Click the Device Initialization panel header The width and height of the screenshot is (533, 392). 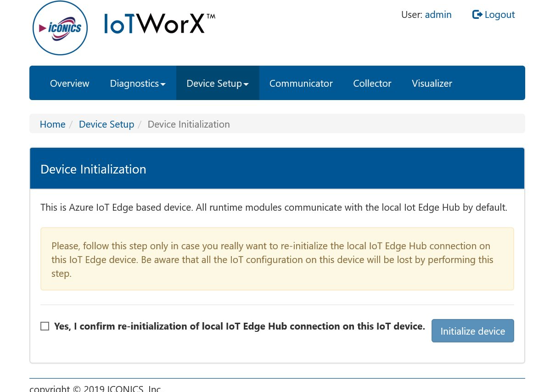tap(277, 169)
